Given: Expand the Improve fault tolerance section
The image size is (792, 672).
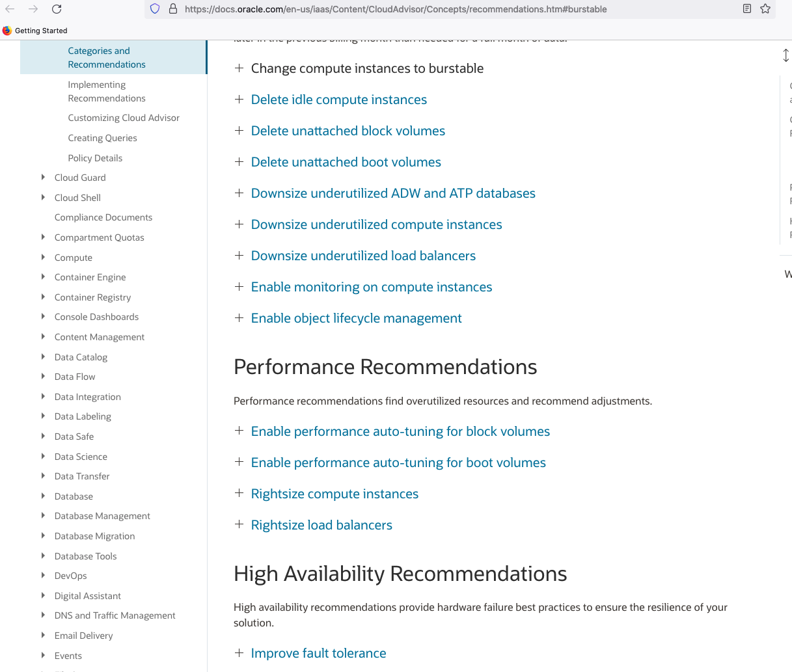Looking at the screenshot, I should [239, 652].
